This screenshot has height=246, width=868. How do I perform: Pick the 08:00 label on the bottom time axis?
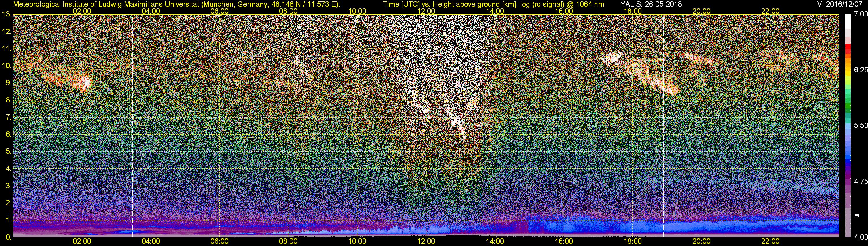288,242
